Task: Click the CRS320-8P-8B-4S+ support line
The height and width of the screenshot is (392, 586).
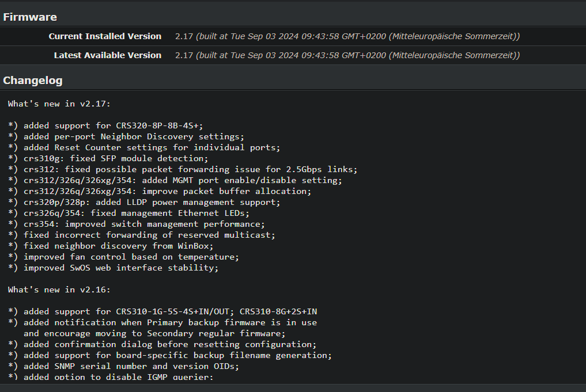Action: pyautogui.click(x=105, y=125)
